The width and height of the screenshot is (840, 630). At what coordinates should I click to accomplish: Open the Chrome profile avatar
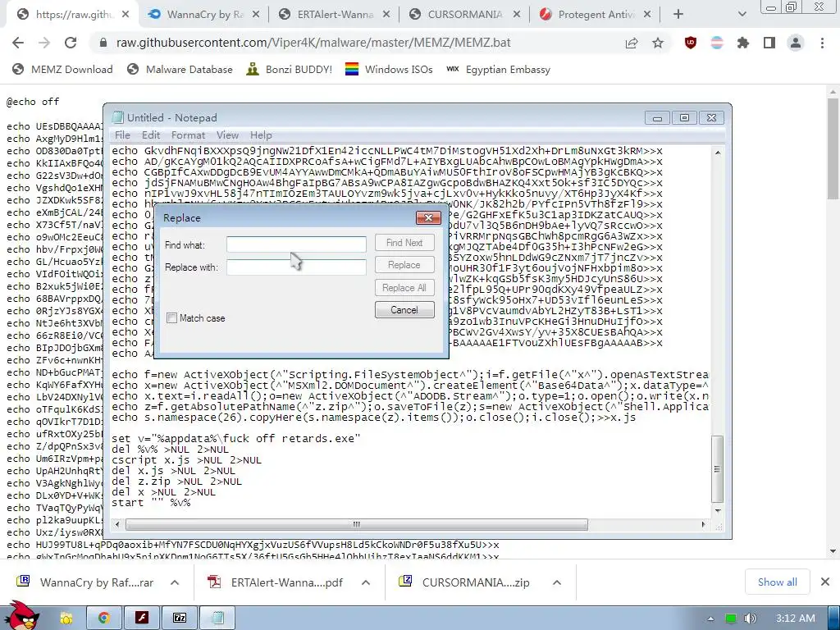point(796,43)
